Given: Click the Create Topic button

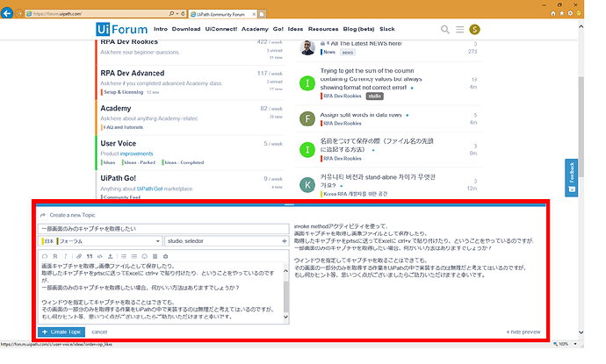Looking at the screenshot, I should 61,332.
